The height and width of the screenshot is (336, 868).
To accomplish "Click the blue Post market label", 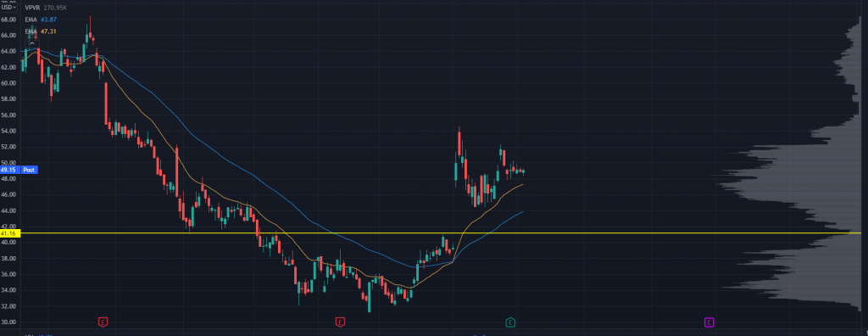I will click(30, 171).
